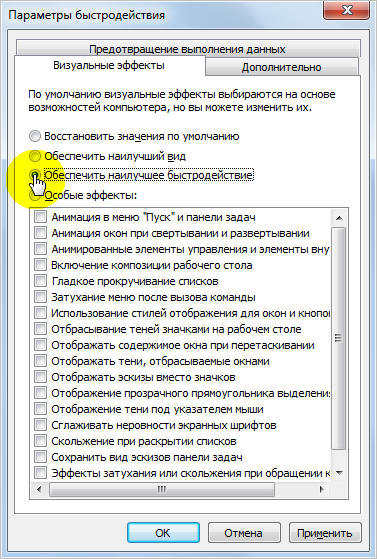
Task: Enable Использование стилей отображения для окон
Action: point(40,313)
